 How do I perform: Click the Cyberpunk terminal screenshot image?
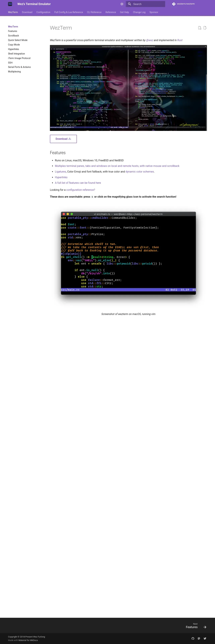(128, 88)
